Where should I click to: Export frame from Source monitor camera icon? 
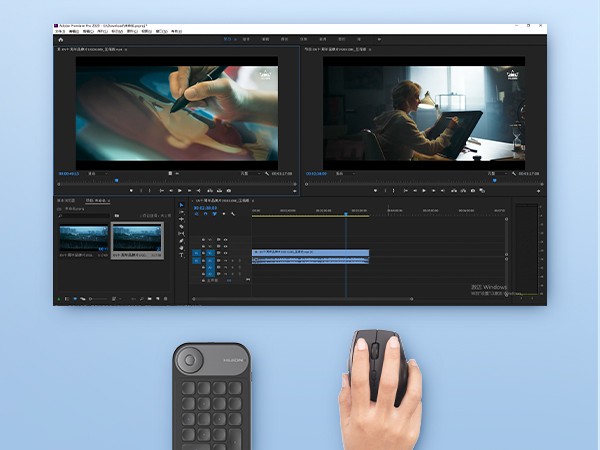point(229,191)
